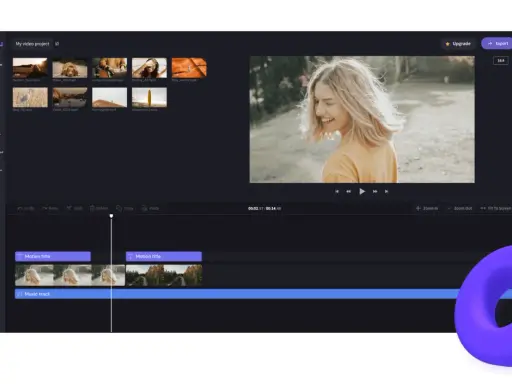Click Zoom in on the timeline
This screenshot has height=384, width=512.
pyautogui.click(x=427, y=208)
